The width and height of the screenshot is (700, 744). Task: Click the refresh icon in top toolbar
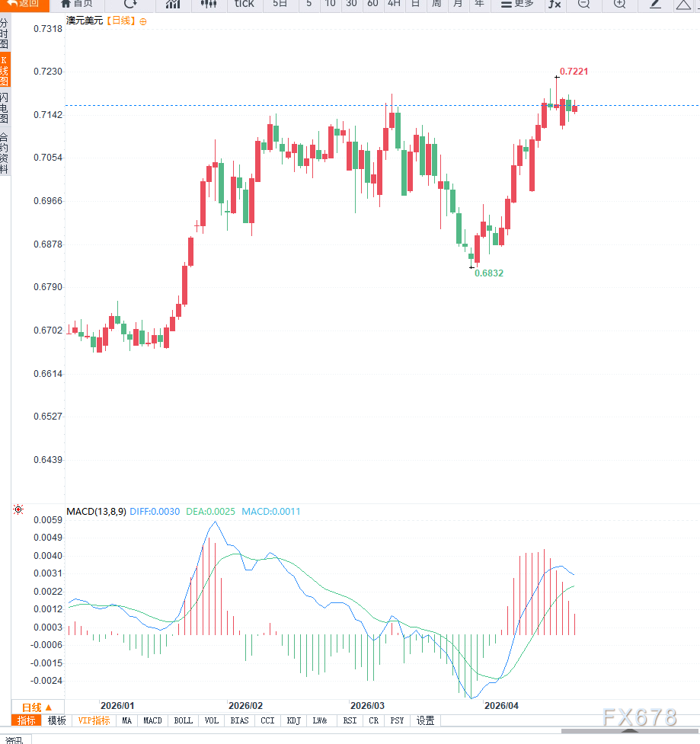[130, 4]
